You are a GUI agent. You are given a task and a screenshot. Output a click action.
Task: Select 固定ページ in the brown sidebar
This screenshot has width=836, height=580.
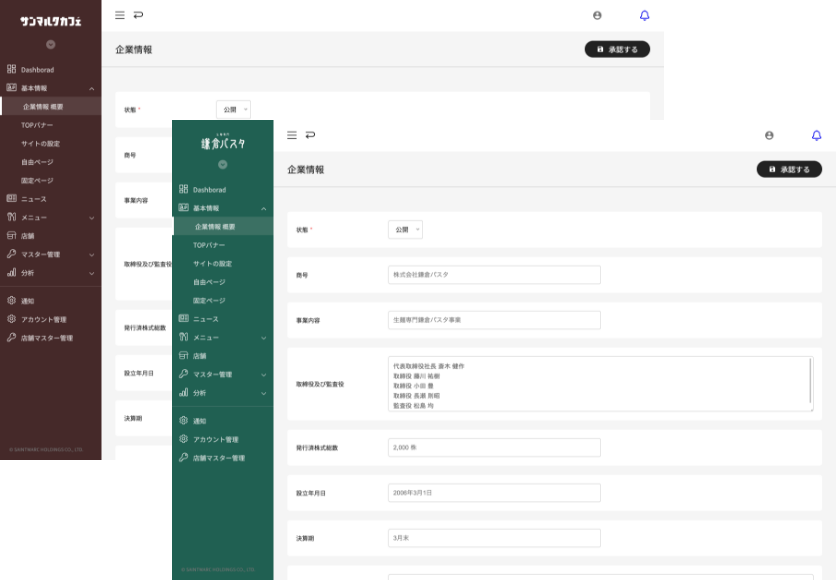(x=37, y=181)
